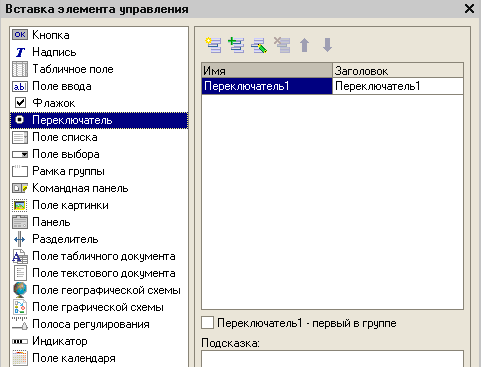Pick Поле текстового документа
This screenshot has height=367, width=481.
pyautogui.click(x=99, y=273)
